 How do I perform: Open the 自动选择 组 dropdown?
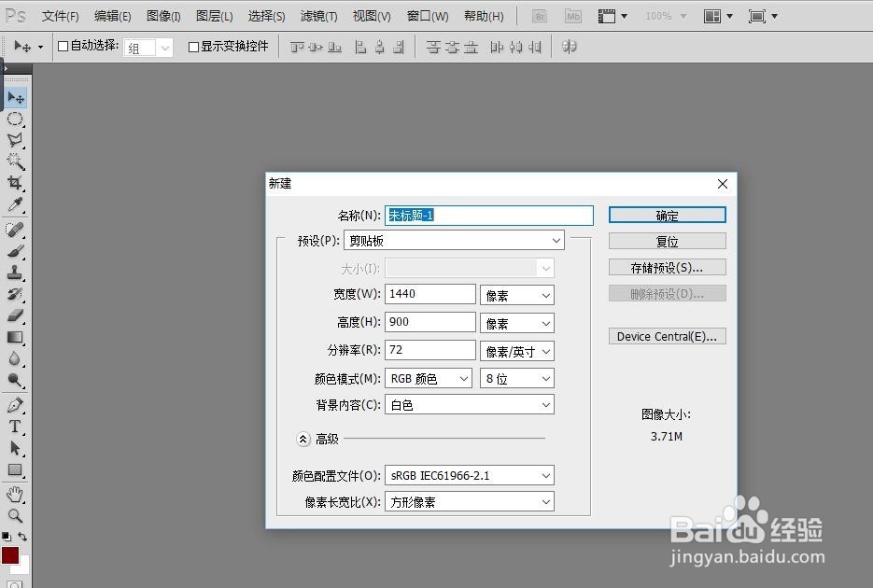pyautogui.click(x=148, y=48)
